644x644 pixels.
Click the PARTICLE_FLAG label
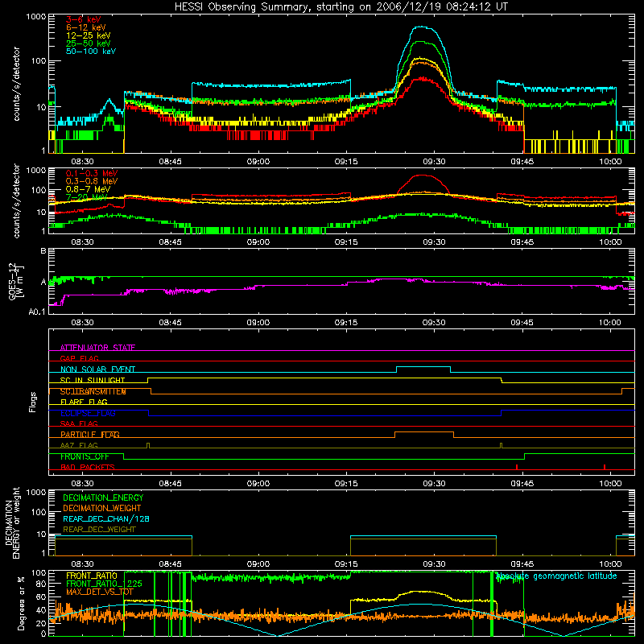(90, 434)
